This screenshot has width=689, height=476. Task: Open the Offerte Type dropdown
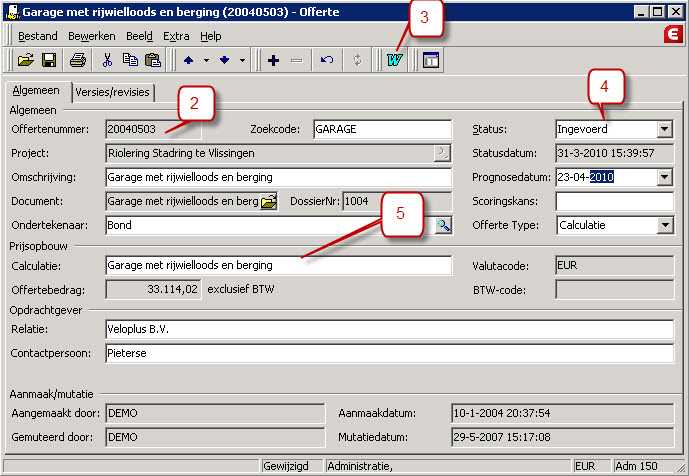pyautogui.click(x=664, y=226)
